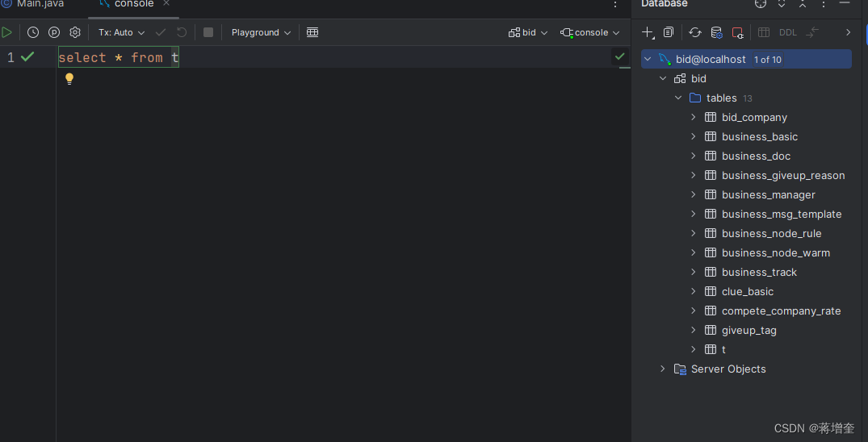The height and width of the screenshot is (442, 868).
Task: Select the clue_basic table
Action: tap(748, 291)
